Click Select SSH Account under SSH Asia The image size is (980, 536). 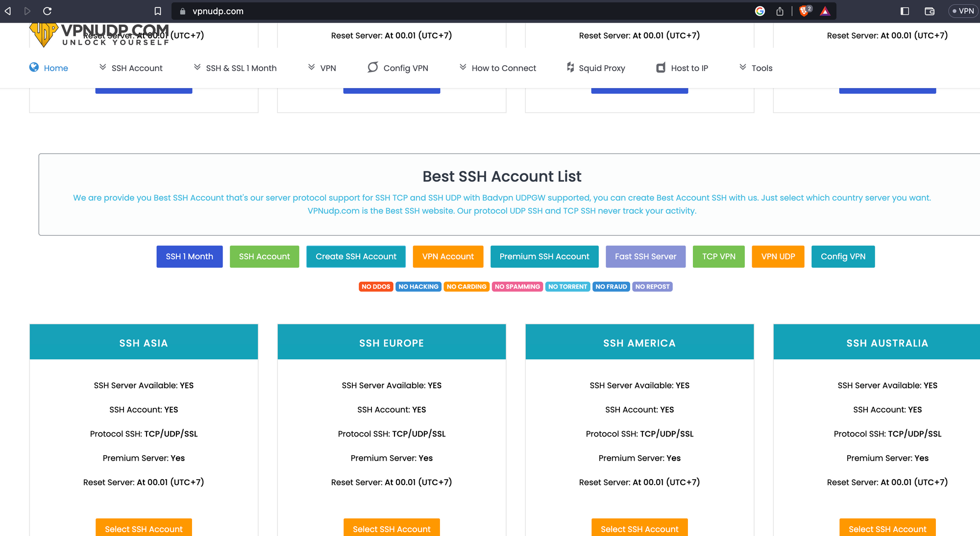[x=144, y=529]
